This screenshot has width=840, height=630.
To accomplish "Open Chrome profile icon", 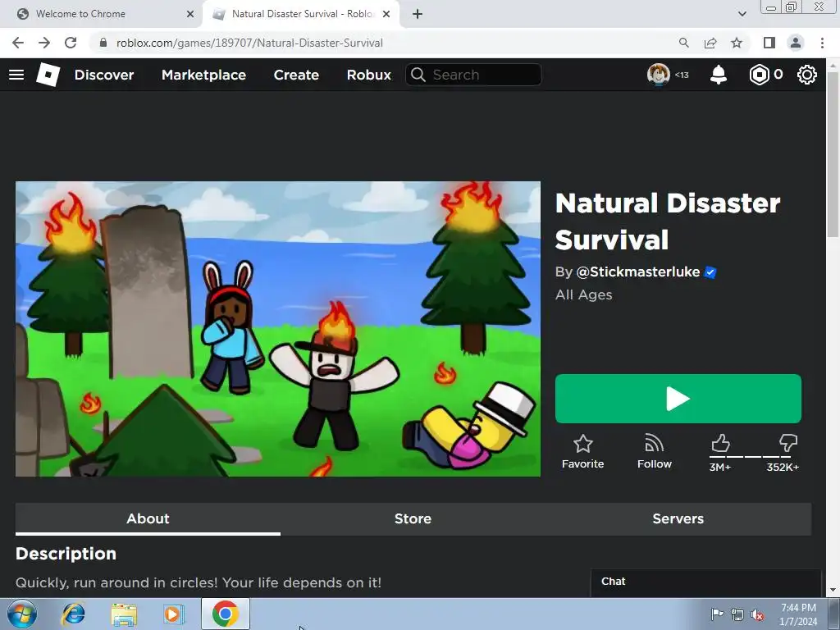I will point(796,43).
